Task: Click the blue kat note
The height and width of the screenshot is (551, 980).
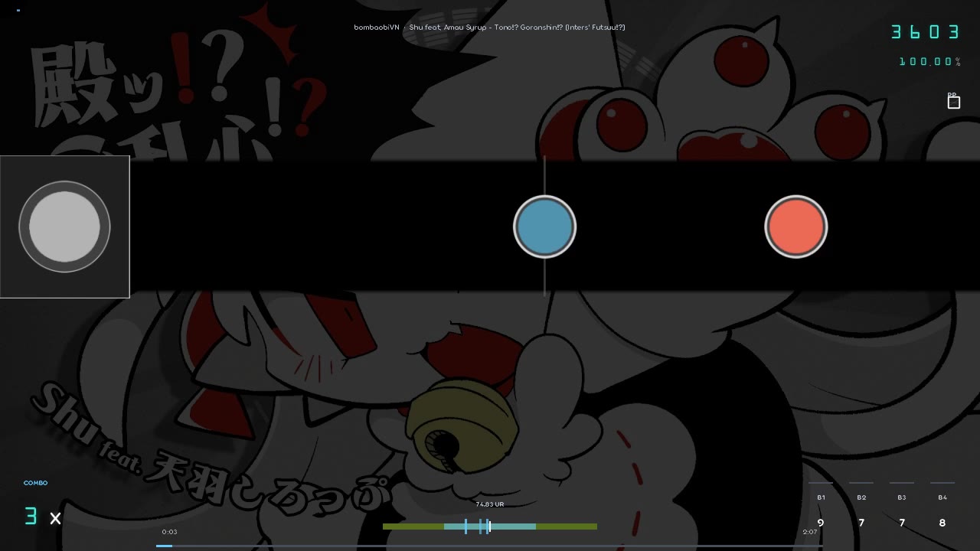Action: click(x=544, y=227)
